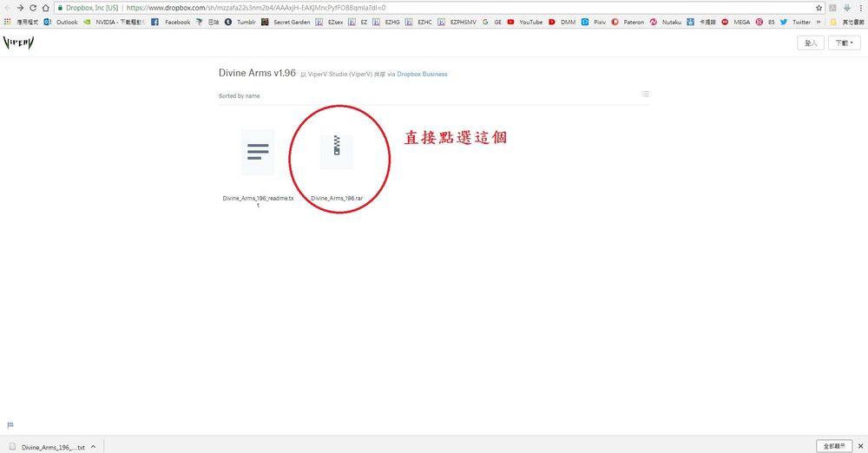
Task: Click the ViperV logo in the header
Action: (x=17, y=43)
